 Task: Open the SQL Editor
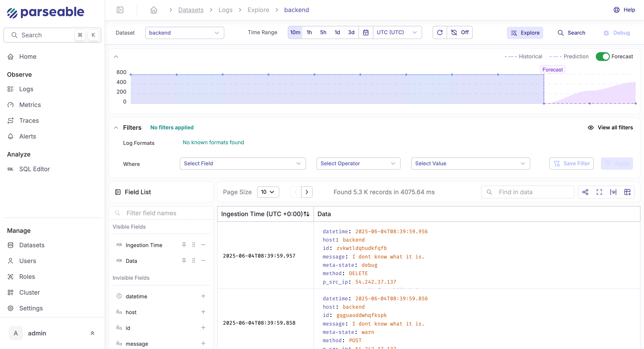tap(35, 169)
